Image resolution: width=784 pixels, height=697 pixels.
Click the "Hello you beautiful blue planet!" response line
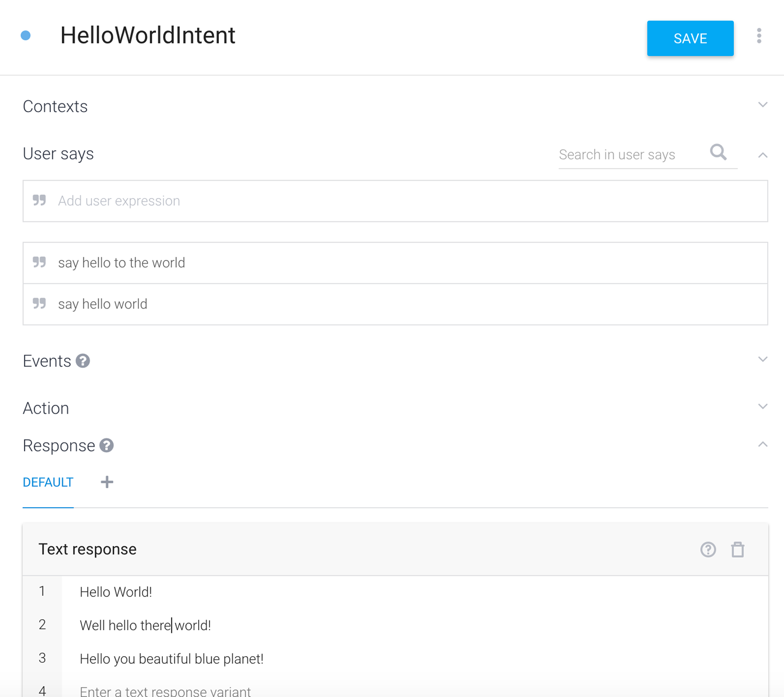tap(171, 659)
